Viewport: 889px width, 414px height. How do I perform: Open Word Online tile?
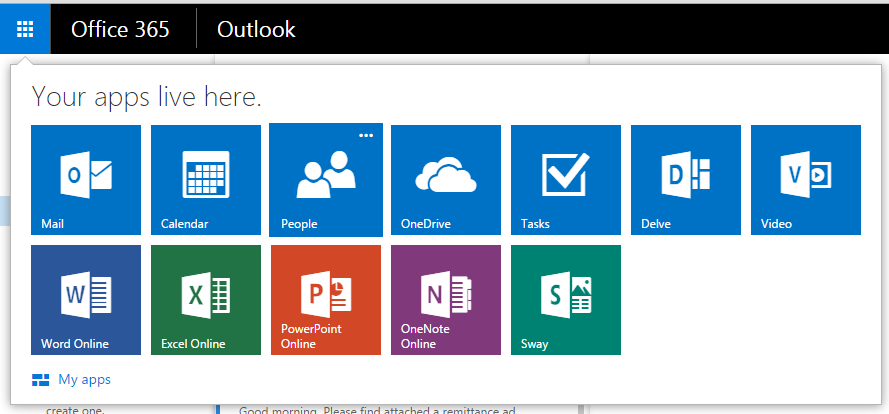pos(86,300)
